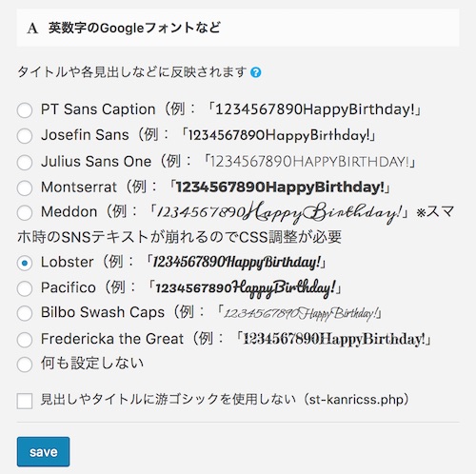The height and width of the screenshot is (474, 476).
Task: Click the Pacifico label text
Action: click(x=69, y=287)
